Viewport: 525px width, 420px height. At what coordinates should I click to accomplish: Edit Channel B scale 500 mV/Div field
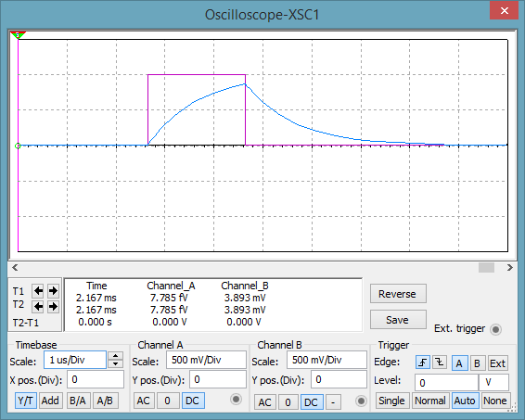click(x=327, y=360)
